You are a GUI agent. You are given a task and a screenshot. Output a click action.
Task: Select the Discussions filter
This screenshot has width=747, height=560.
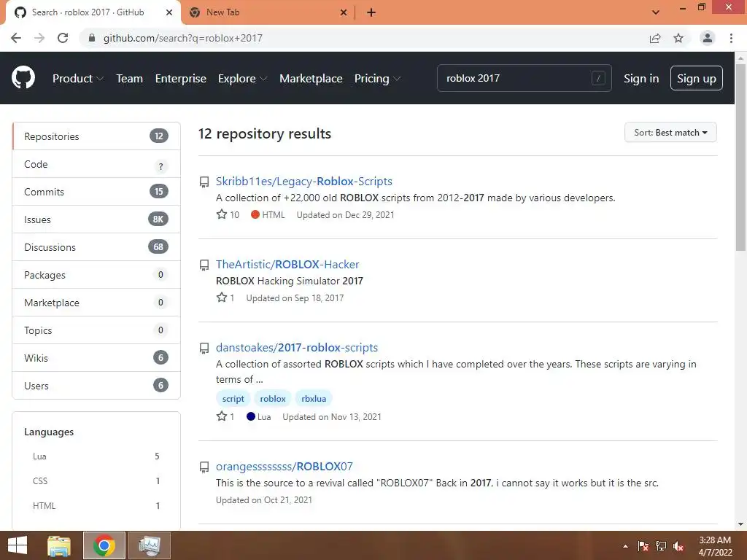coord(96,247)
